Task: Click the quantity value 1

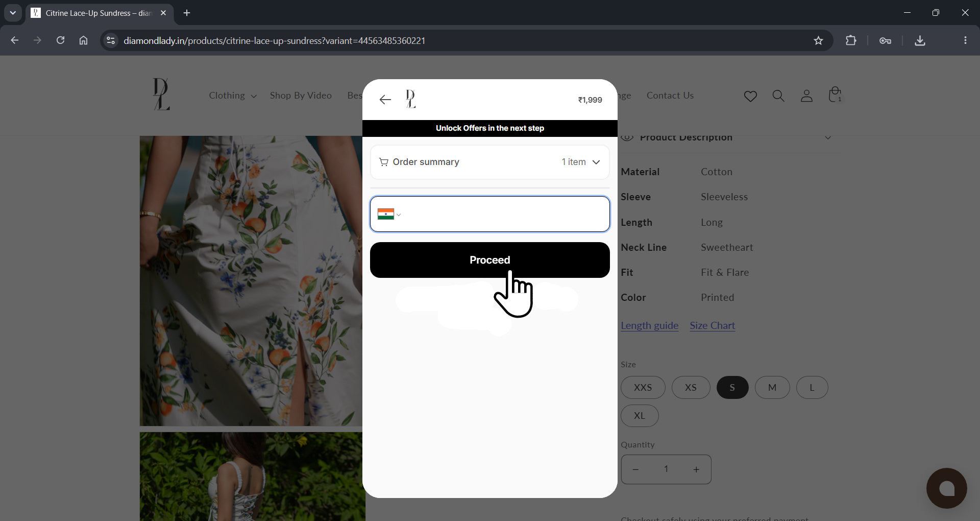Action: 666,469
